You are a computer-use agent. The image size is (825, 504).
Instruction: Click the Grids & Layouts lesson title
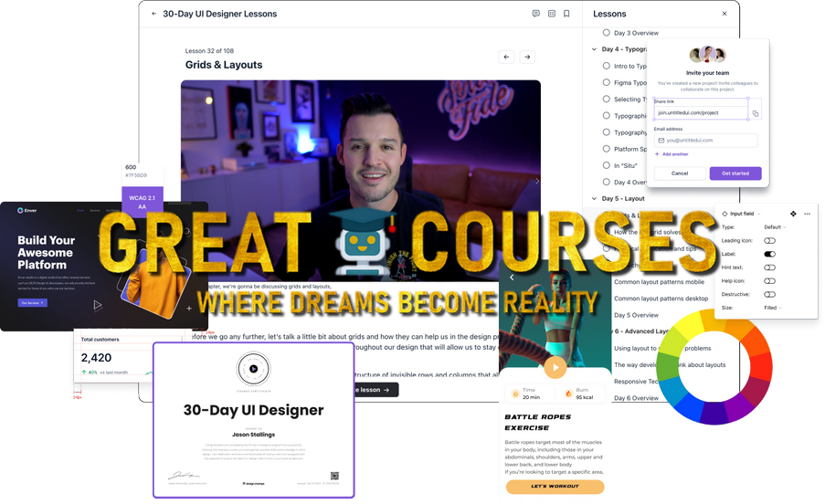[224, 65]
